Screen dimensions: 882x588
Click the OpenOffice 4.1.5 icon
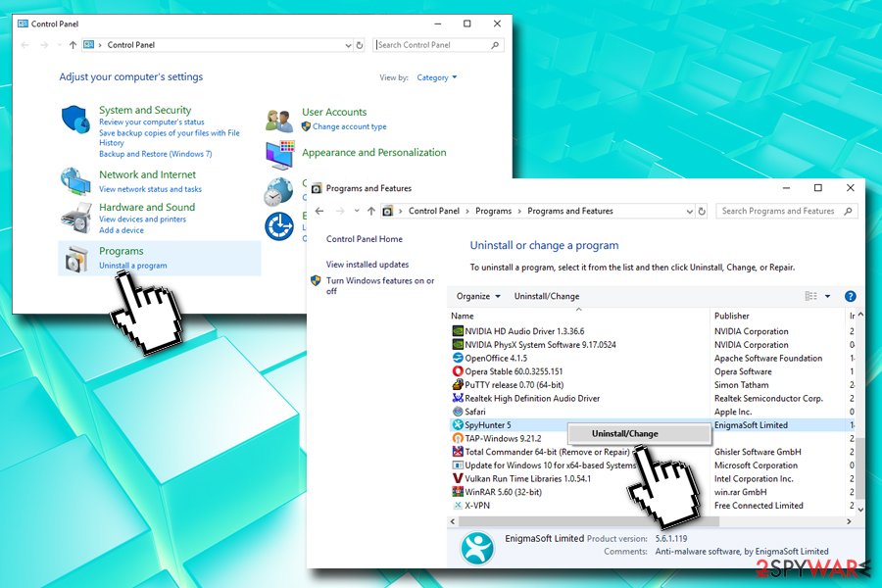458,358
